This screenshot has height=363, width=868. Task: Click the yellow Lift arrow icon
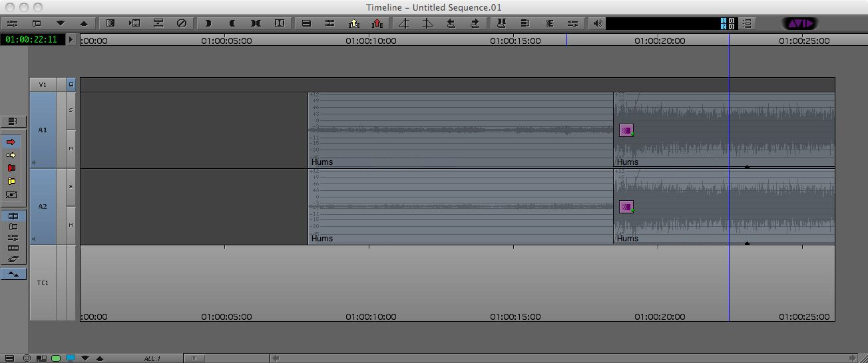point(353,23)
